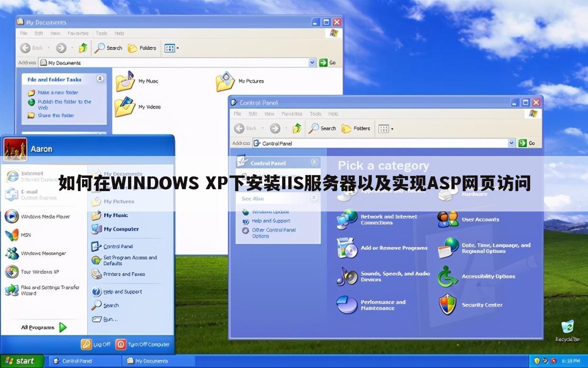Collapse File and Folder Tasks panel
588x368 pixels.
click(100, 79)
